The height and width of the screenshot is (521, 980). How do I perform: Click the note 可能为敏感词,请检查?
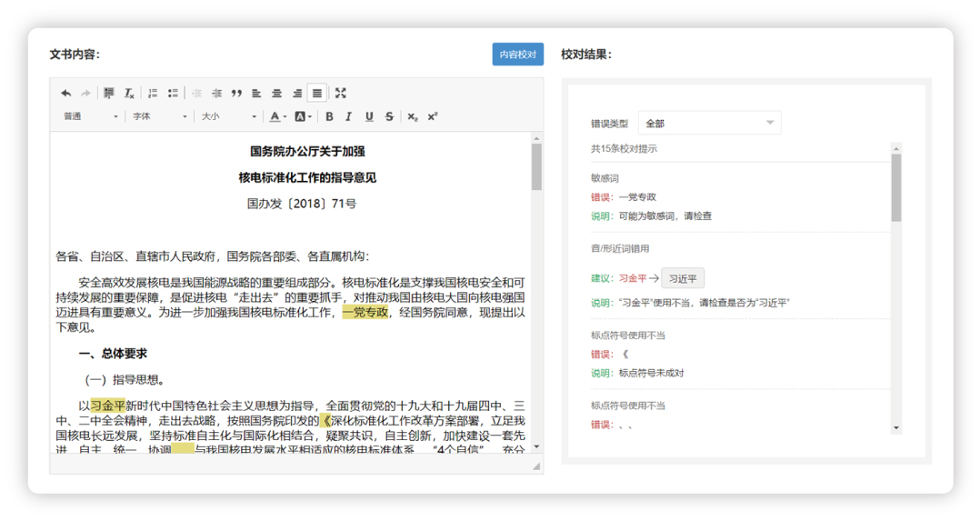[x=665, y=215]
